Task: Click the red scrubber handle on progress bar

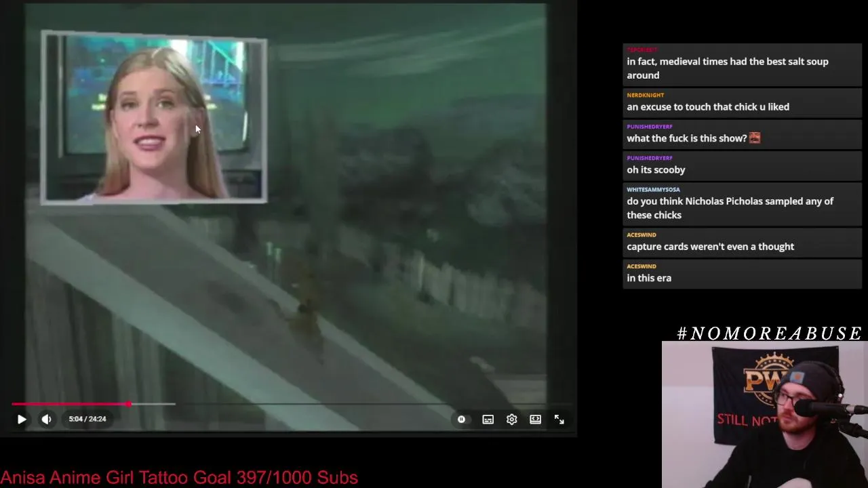Action: coord(129,404)
